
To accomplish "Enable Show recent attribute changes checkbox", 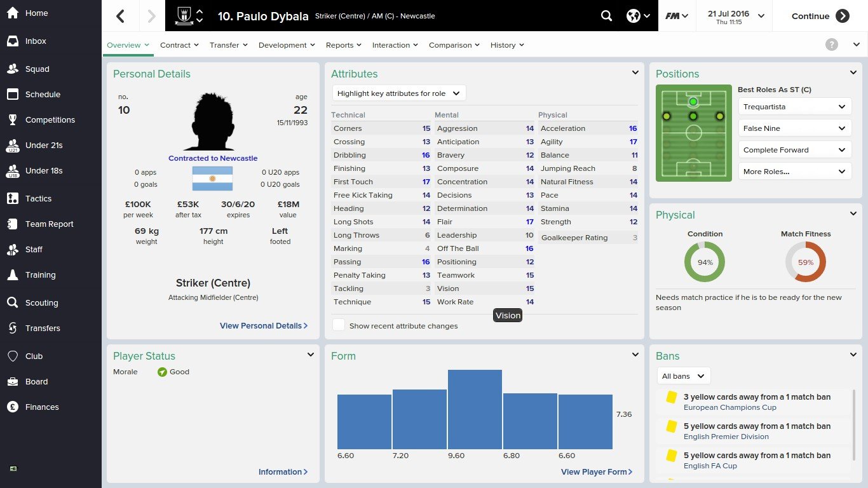I will click(x=339, y=325).
